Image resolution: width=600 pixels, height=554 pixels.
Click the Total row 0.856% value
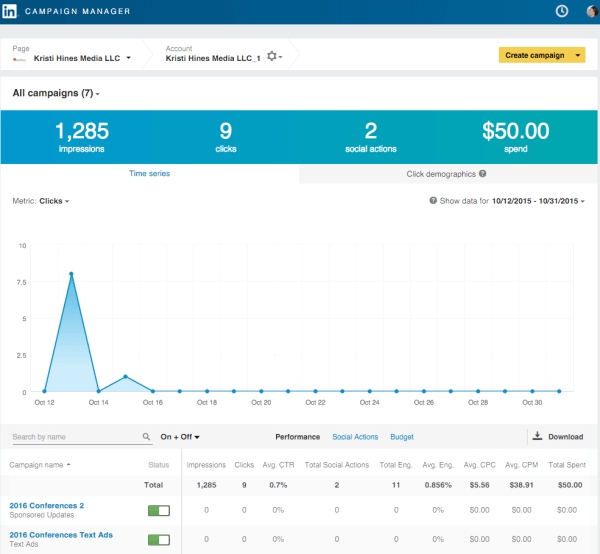point(438,485)
